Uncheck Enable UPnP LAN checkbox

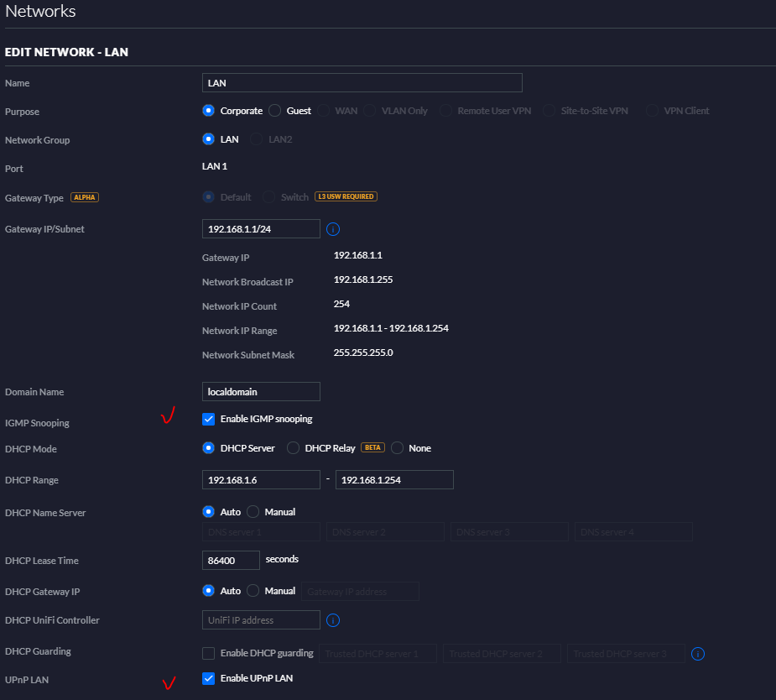pos(208,679)
